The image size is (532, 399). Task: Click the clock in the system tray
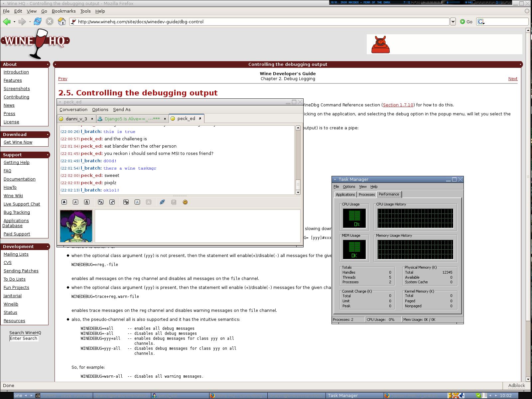click(x=506, y=395)
